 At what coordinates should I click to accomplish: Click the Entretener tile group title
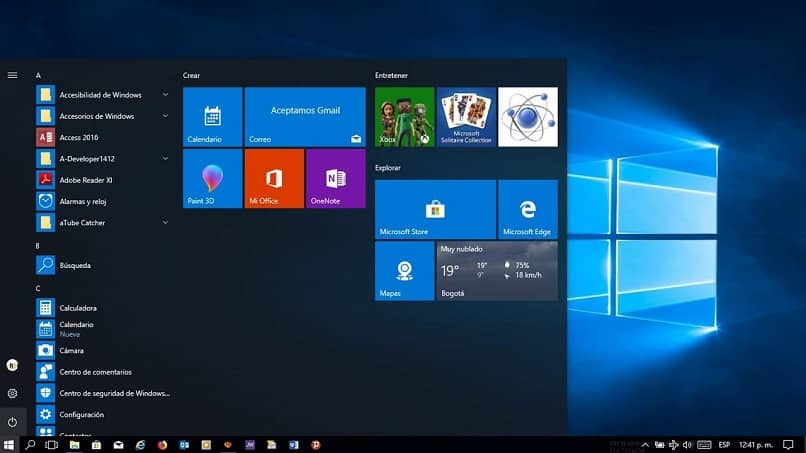pos(391,75)
